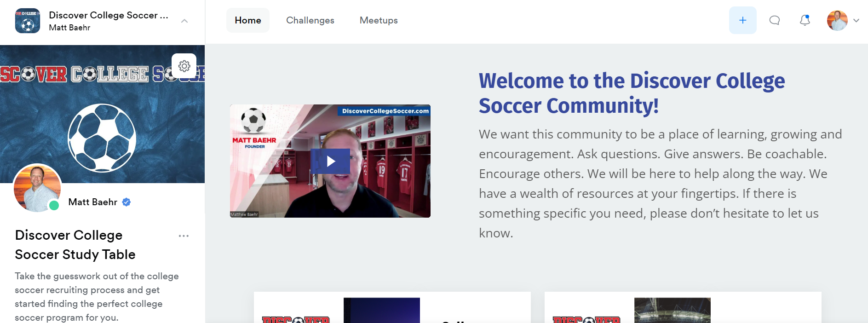Click the Discover College Soccer Study Table title
Image resolution: width=868 pixels, height=323 pixels.
point(75,245)
